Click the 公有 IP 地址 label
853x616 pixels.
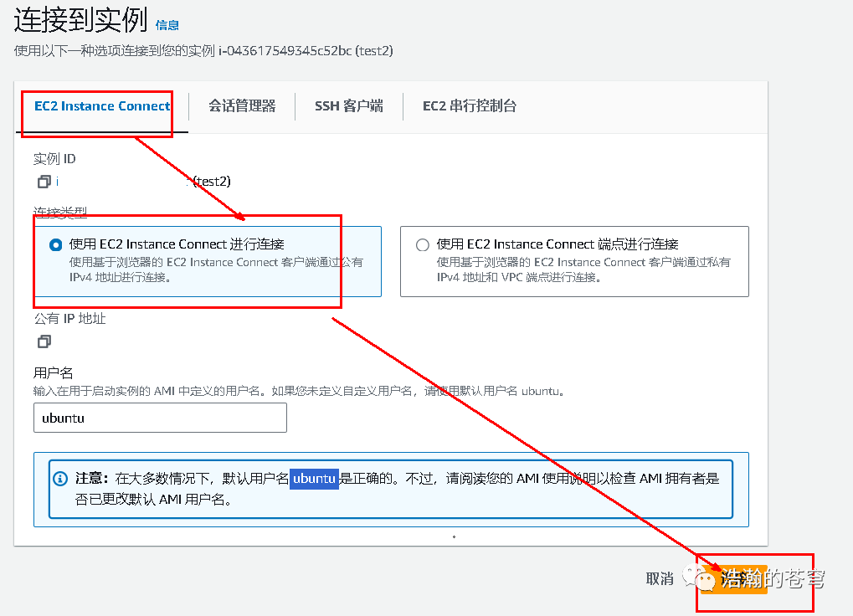click(70, 319)
